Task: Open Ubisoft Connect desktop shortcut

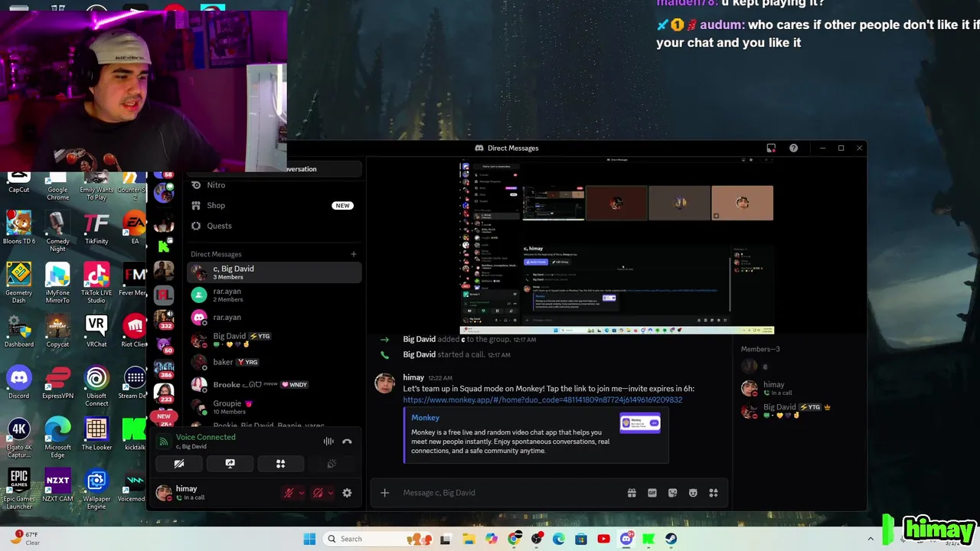Action: pyautogui.click(x=96, y=386)
